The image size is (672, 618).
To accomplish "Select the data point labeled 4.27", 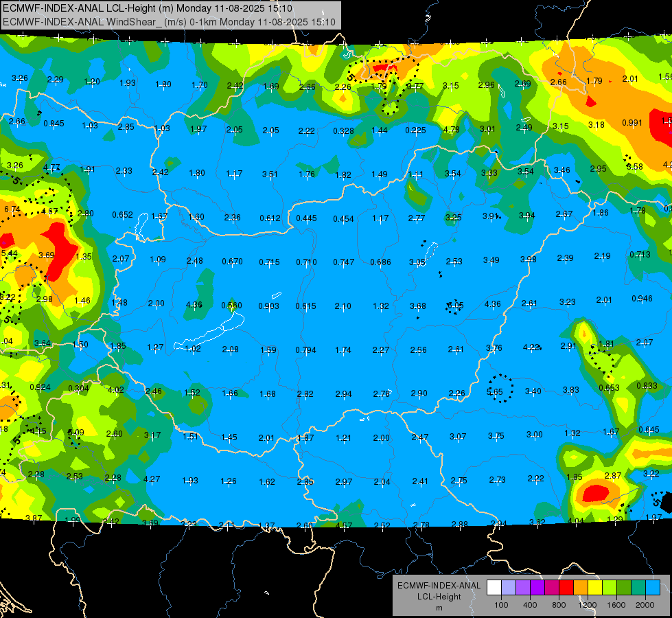I will (152, 479).
